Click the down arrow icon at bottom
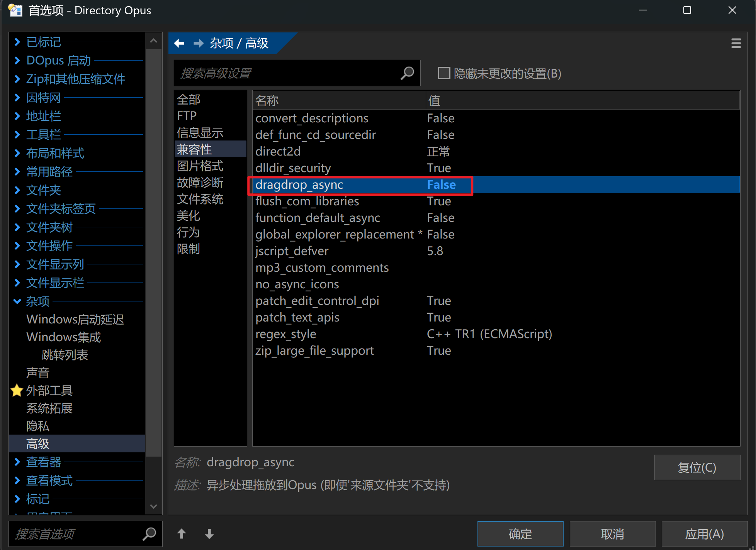 [x=209, y=534]
